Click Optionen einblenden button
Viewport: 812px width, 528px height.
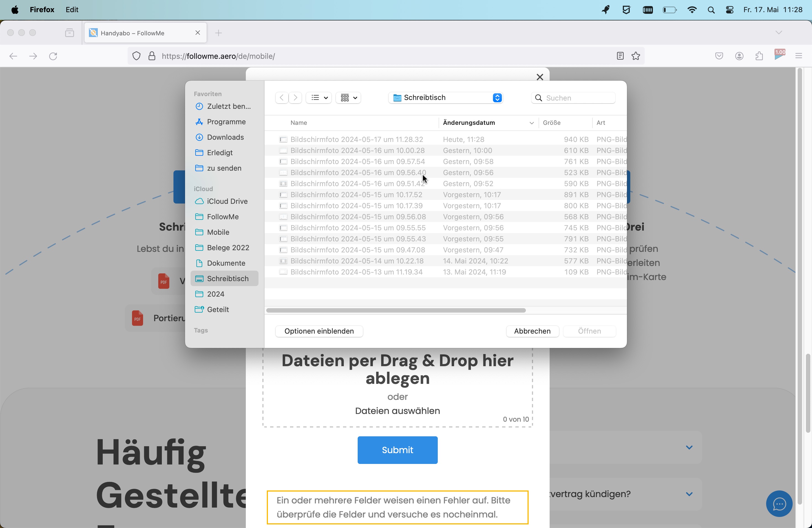(319, 331)
